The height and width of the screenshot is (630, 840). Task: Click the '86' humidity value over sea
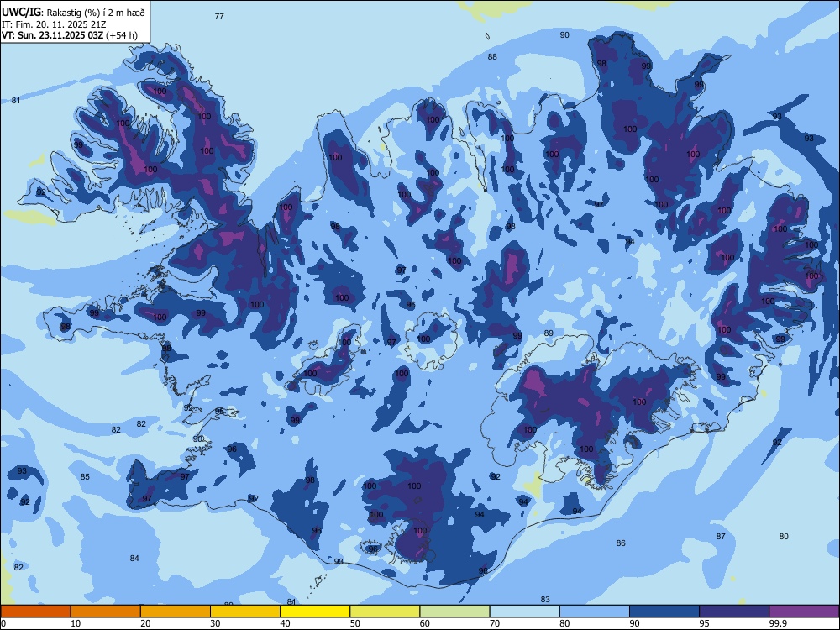(x=621, y=543)
